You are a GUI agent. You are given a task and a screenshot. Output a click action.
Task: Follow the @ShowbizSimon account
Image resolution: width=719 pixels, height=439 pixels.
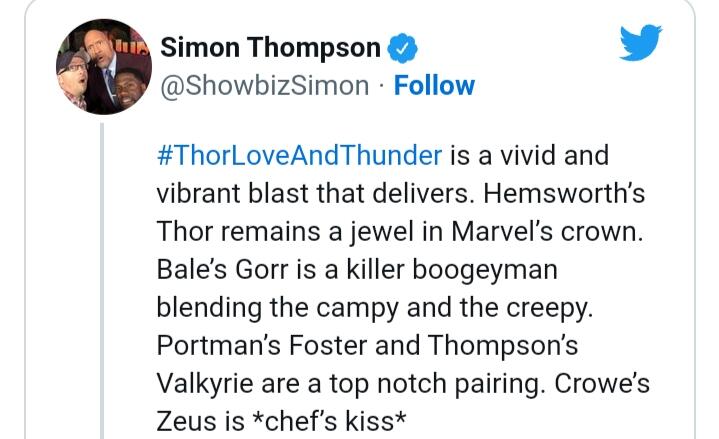click(434, 85)
